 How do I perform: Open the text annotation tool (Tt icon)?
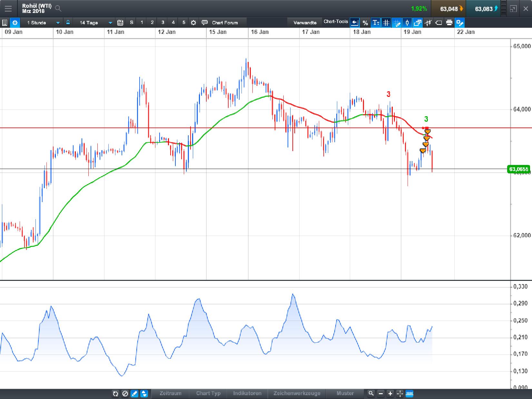(376, 23)
